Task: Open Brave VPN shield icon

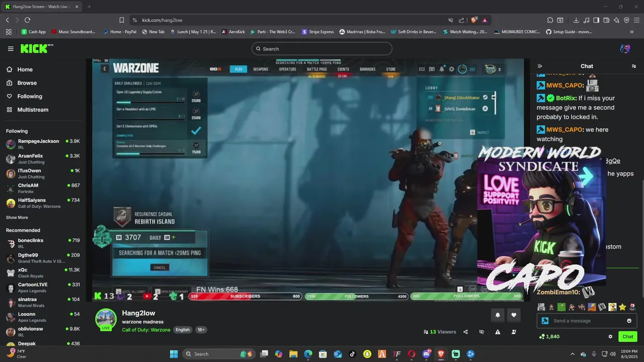Action: tap(626, 20)
